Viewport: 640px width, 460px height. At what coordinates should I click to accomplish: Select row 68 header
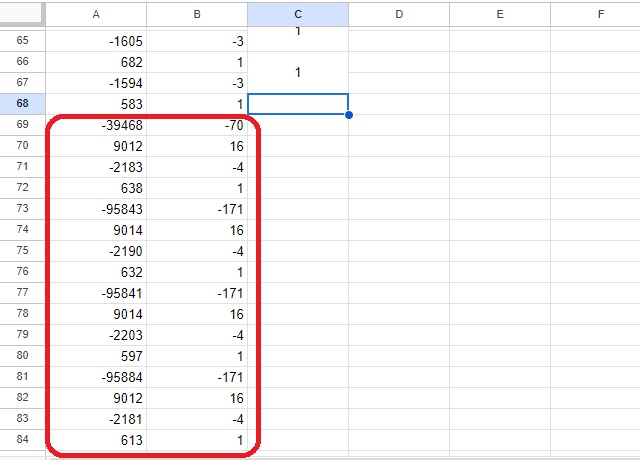[x=22, y=104]
